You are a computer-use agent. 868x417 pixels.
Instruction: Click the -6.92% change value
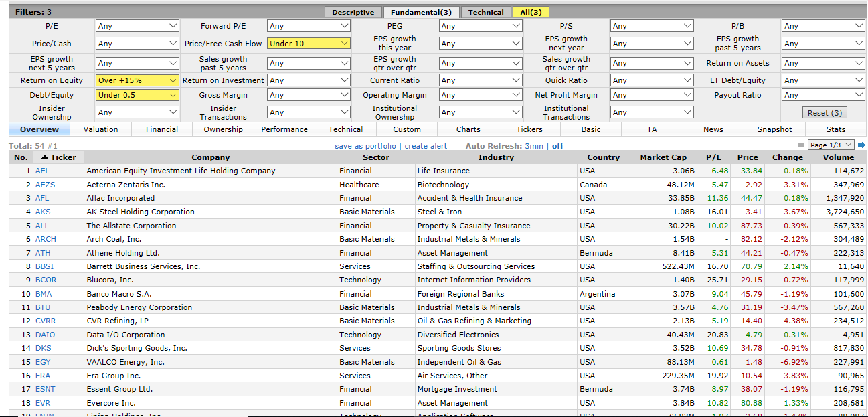(x=795, y=362)
